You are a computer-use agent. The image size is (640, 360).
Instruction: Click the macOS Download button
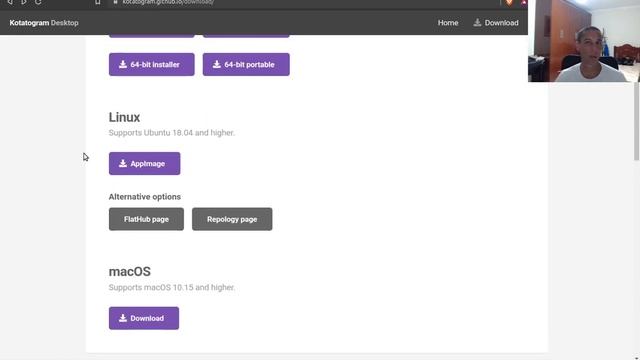click(144, 318)
